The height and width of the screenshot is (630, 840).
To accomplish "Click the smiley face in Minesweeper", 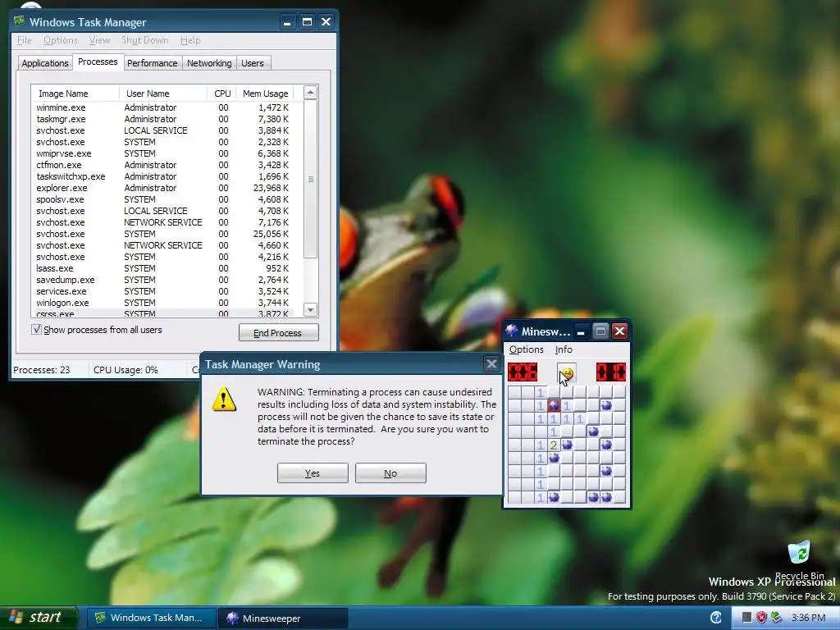I will (567, 372).
